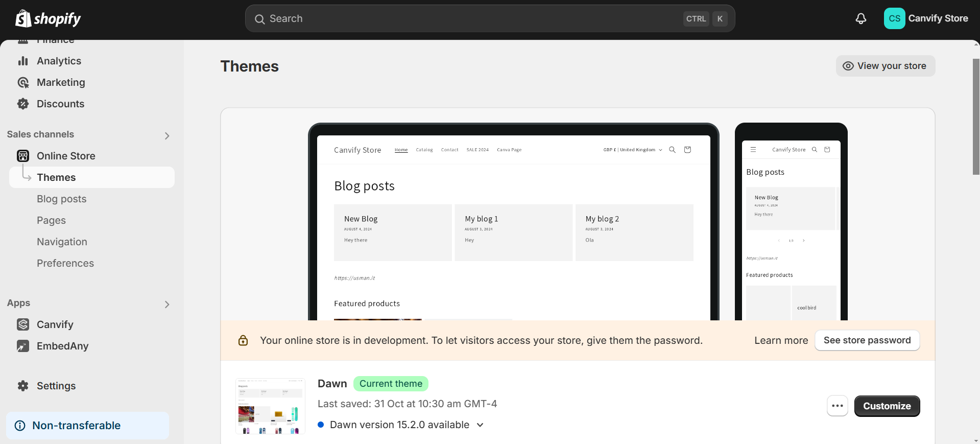
Task: Click the Online Store storefront icon
Action: [23, 156]
